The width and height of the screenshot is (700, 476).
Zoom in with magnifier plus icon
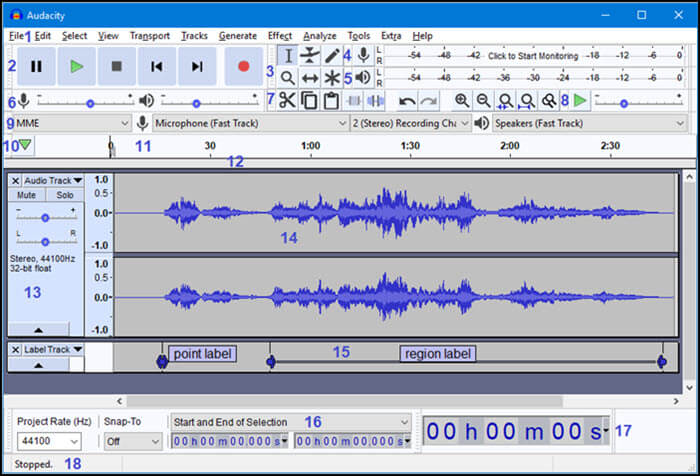click(461, 100)
